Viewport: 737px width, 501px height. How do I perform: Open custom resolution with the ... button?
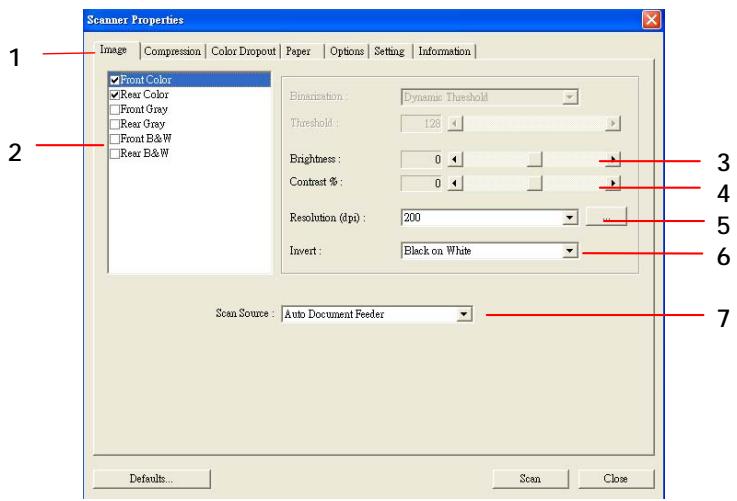[x=606, y=217]
